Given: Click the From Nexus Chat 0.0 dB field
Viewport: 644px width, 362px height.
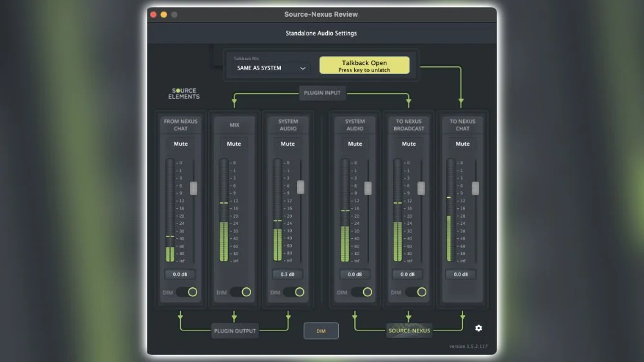Looking at the screenshot, I should pos(180,274).
